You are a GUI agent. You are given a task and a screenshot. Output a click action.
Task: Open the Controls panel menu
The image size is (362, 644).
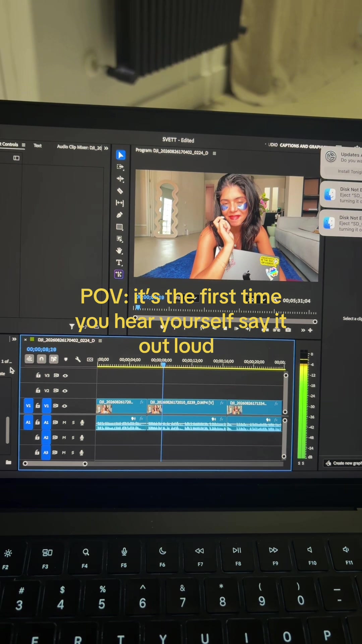(x=23, y=145)
